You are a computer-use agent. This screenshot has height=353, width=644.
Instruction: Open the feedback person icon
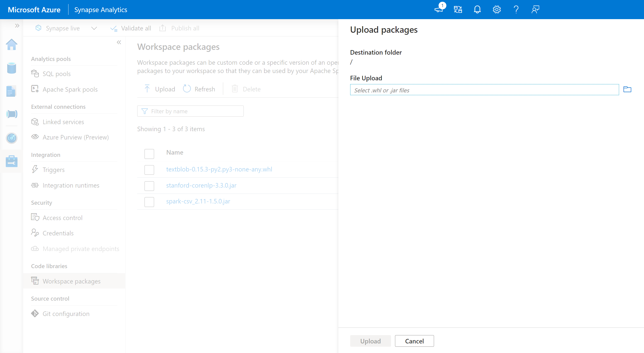click(x=535, y=10)
